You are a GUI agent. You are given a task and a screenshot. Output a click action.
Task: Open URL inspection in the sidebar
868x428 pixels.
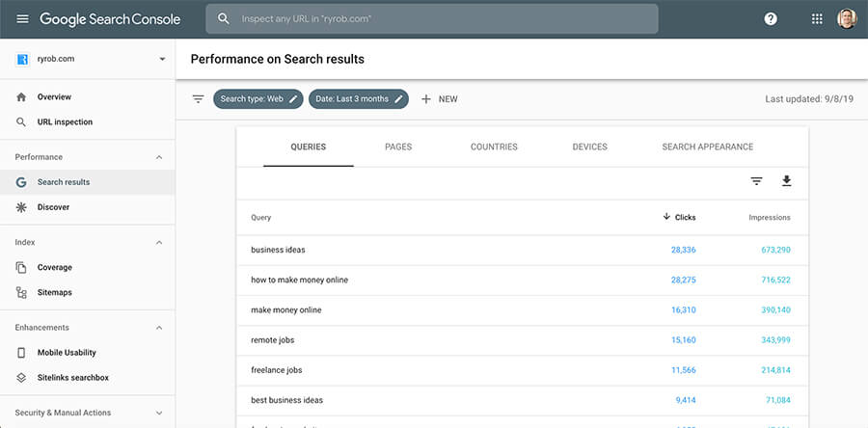[88, 122]
